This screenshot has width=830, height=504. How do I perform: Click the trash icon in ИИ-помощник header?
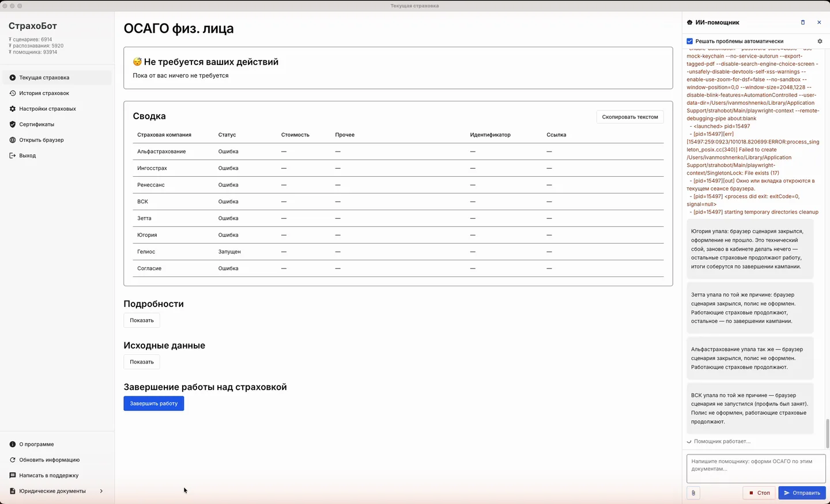tap(803, 22)
